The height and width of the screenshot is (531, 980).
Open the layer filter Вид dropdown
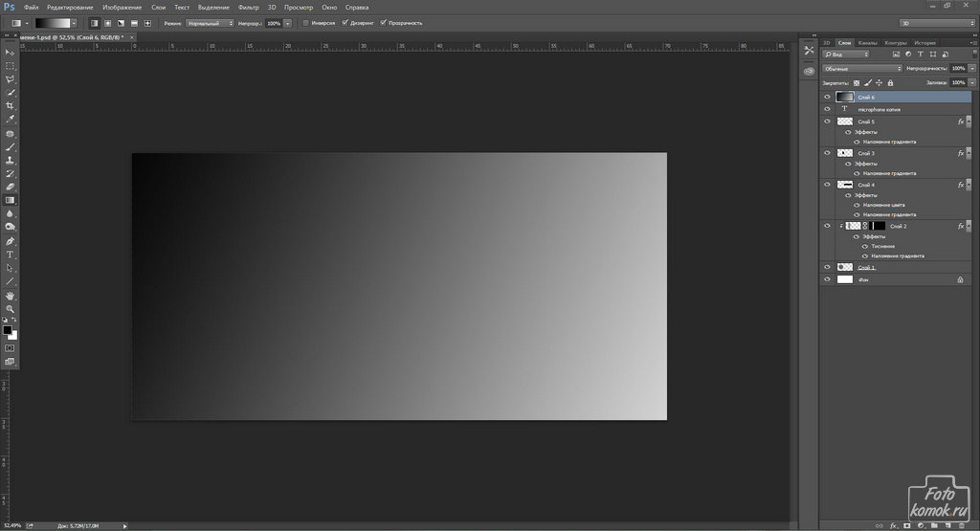[x=846, y=55]
